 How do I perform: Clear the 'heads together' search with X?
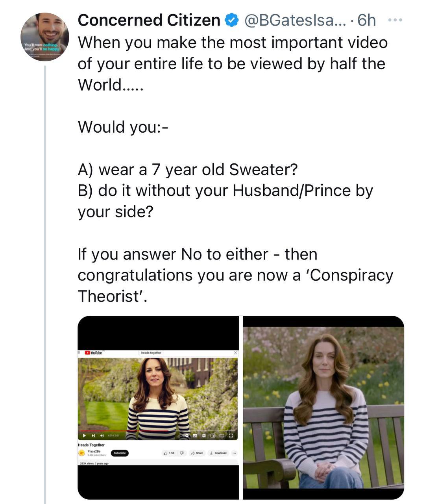coord(235,353)
